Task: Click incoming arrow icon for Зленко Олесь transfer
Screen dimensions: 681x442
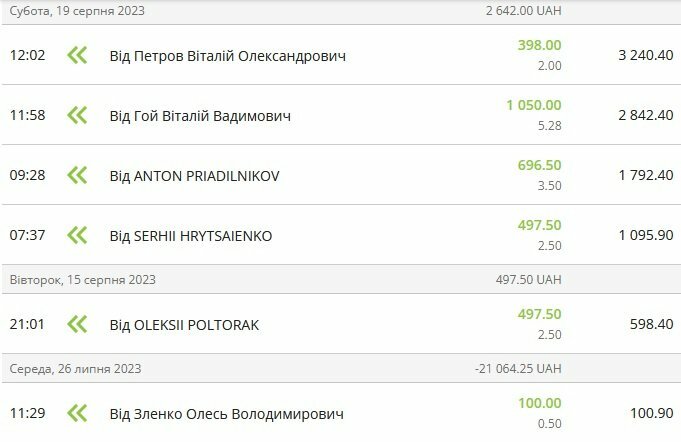Action: tap(77, 413)
